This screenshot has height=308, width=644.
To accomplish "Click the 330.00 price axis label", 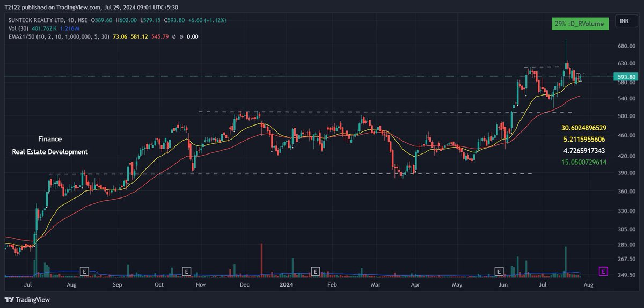I will (x=626, y=211).
